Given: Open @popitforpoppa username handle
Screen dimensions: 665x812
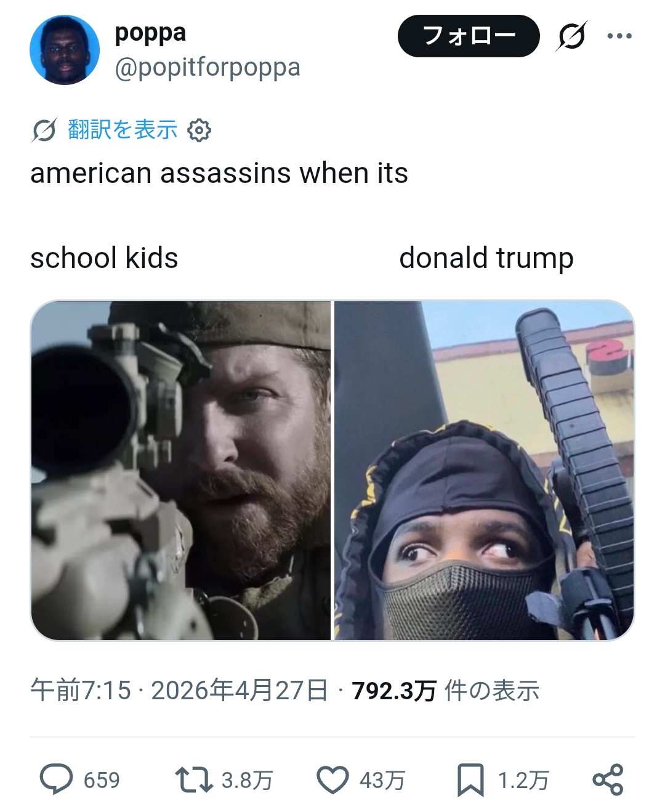Looking at the screenshot, I should point(208,67).
